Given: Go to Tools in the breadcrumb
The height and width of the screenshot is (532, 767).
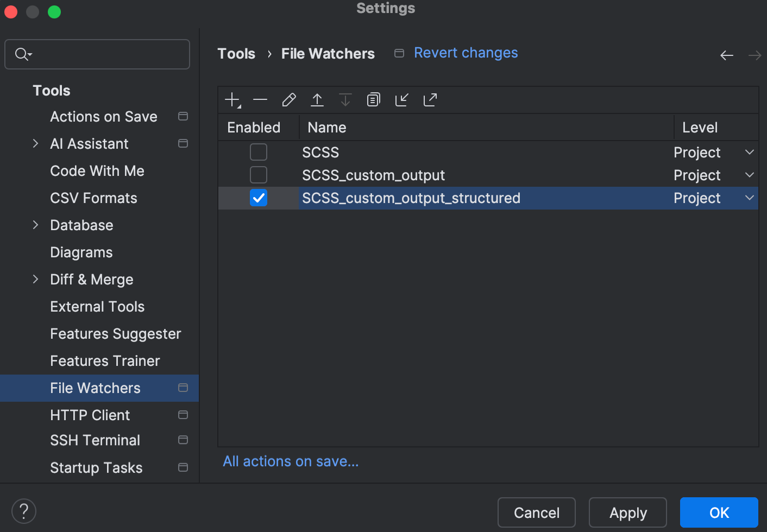Looking at the screenshot, I should (236, 53).
